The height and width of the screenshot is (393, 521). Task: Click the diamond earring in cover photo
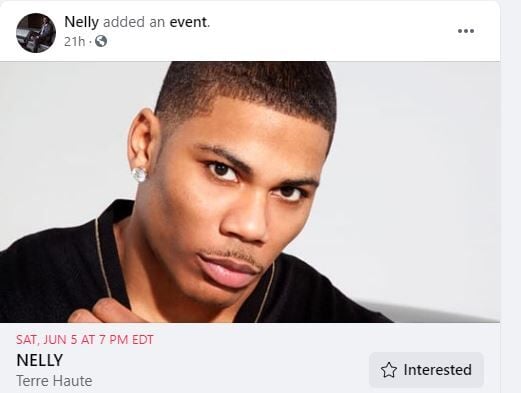(x=139, y=175)
